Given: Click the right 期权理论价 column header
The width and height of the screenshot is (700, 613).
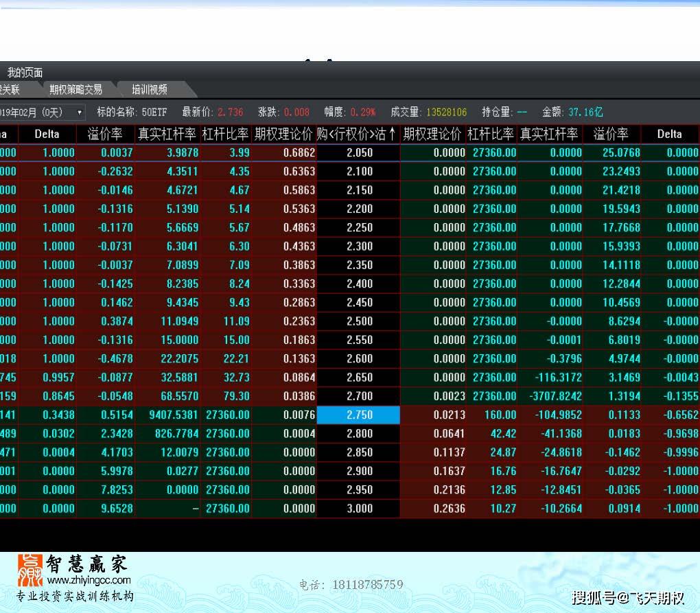Looking at the screenshot, I should point(432,134).
